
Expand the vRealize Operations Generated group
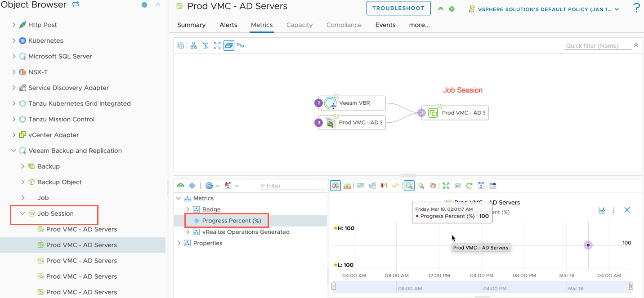pos(188,232)
